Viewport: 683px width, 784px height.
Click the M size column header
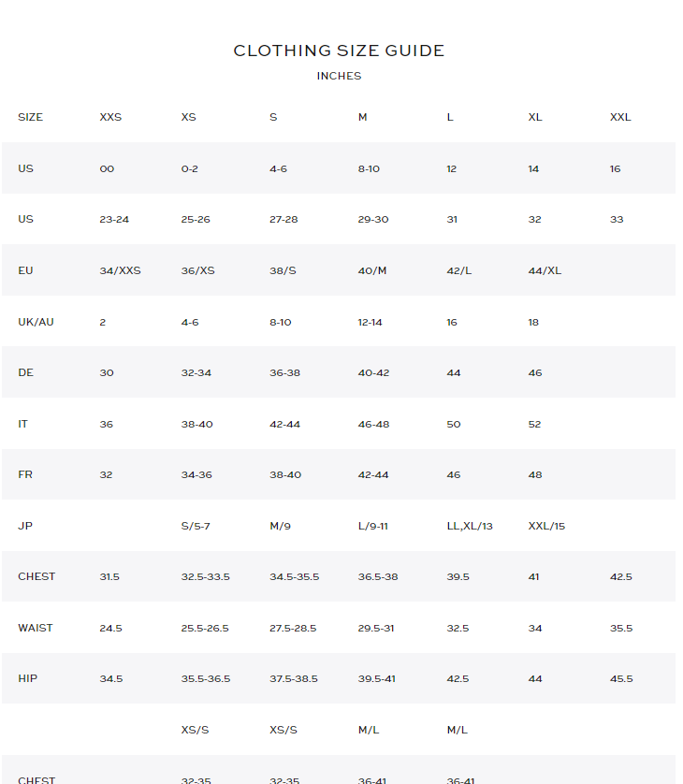(x=362, y=117)
